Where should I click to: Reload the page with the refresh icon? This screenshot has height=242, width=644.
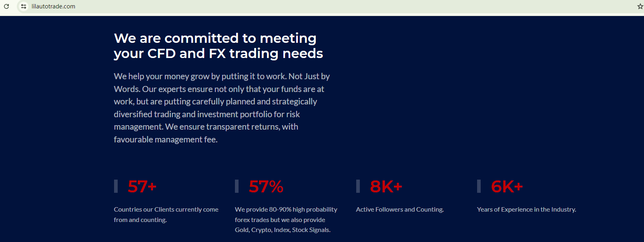[x=6, y=6]
